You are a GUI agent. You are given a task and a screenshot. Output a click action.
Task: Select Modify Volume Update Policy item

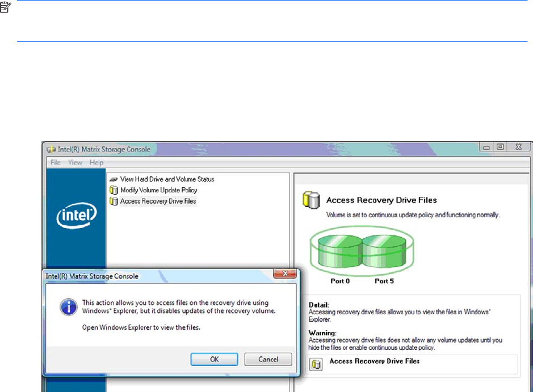tap(159, 190)
